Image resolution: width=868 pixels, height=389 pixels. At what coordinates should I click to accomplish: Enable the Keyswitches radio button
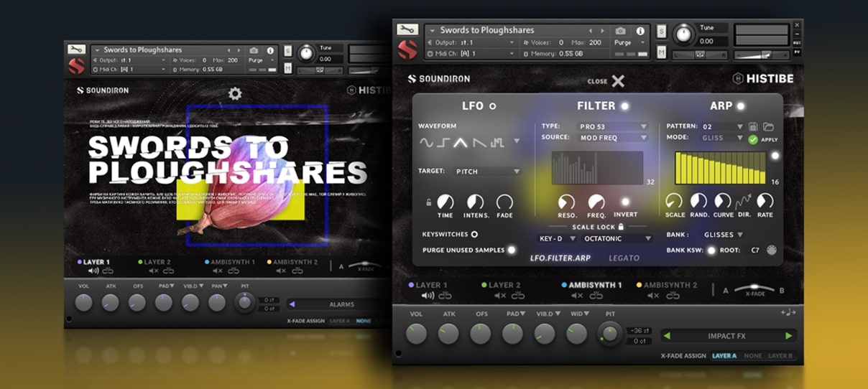coord(474,234)
